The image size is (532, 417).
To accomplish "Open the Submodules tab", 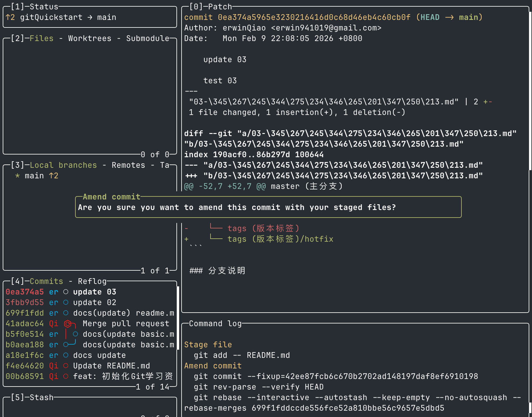I will point(147,38).
